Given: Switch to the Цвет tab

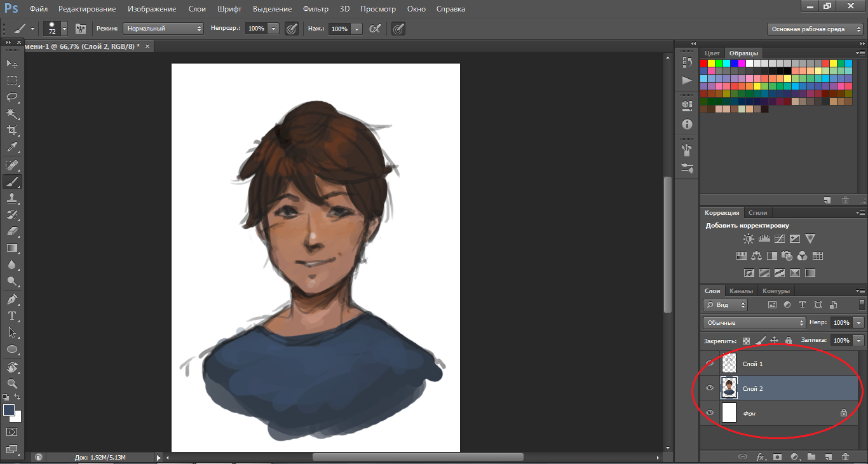Looking at the screenshot, I should [x=712, y=53].
